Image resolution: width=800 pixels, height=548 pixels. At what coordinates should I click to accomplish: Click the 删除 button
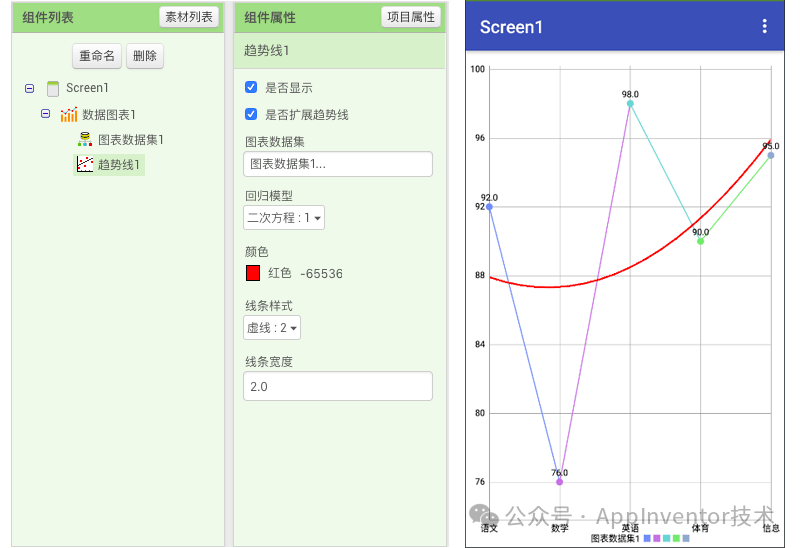point(145,56)
